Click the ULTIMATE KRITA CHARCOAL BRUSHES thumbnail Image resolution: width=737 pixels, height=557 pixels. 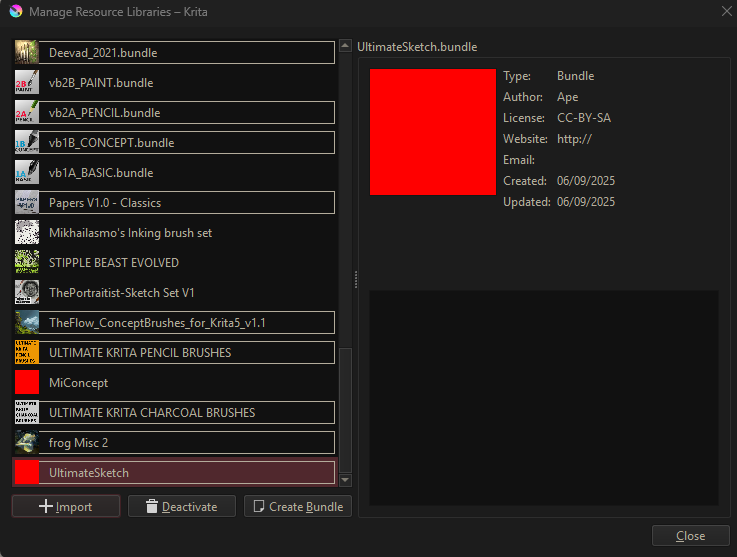[27, 412]
